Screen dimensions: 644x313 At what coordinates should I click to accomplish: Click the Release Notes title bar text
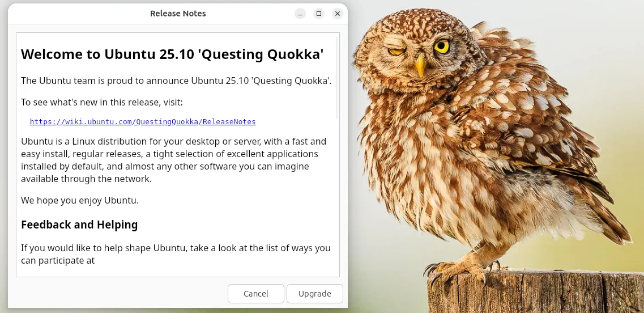[178, 14]
